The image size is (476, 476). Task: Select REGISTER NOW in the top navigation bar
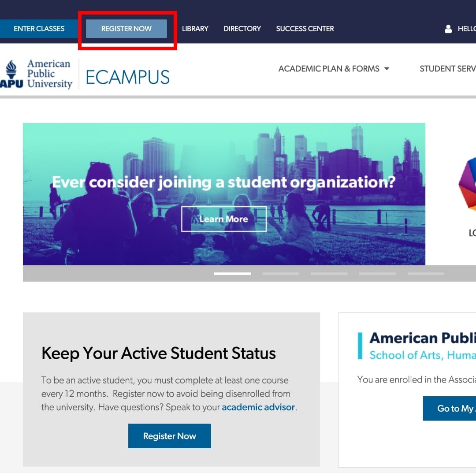[126, 29]
